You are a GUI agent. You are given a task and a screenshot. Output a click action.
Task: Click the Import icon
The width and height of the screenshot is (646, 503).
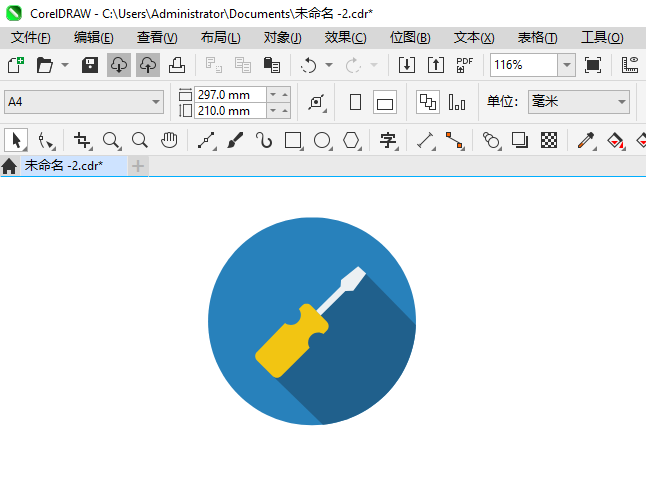pos(407,65)
